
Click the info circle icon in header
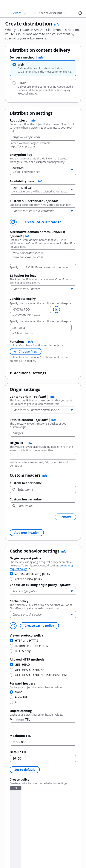tap(80, 13)
